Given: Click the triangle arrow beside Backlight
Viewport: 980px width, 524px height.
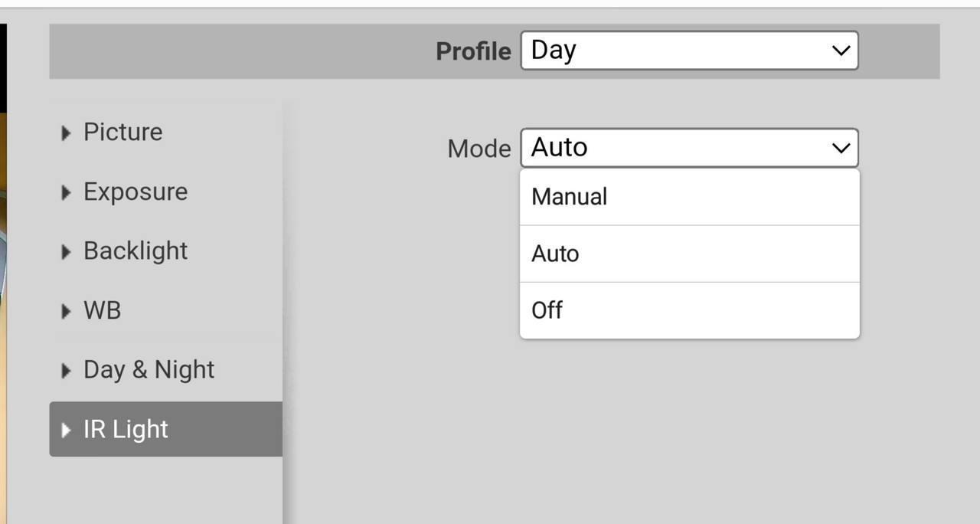Looking at the screenshot, I should pos(66,252).
